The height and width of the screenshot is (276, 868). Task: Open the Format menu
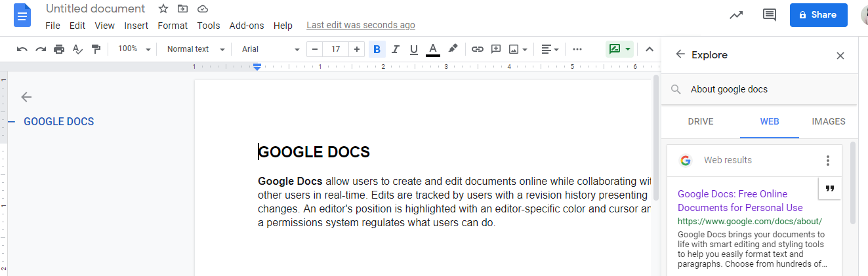(x=173, y=26)
